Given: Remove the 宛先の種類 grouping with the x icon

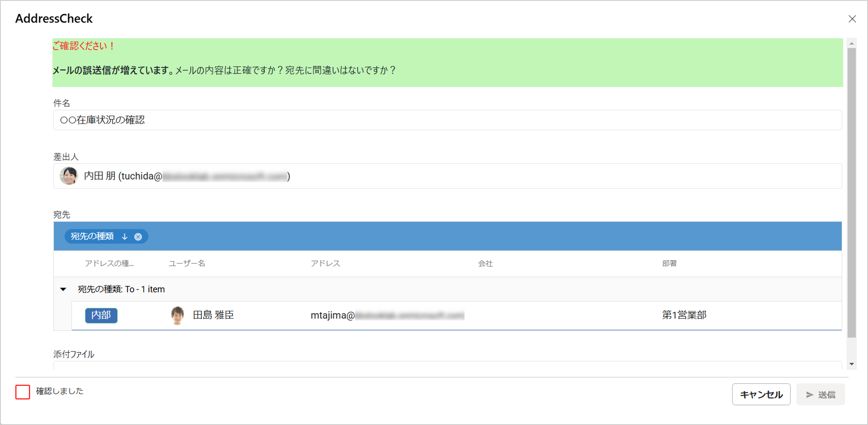Looking at the screenshot, I should coord(138,237).
